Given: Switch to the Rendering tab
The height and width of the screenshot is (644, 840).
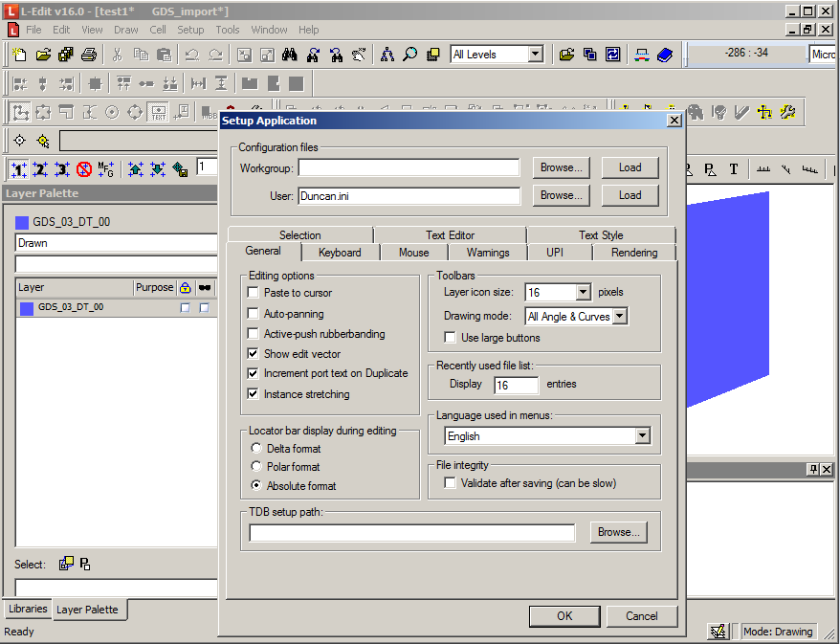Looking at the screenshot, I should tap(633, 254).
